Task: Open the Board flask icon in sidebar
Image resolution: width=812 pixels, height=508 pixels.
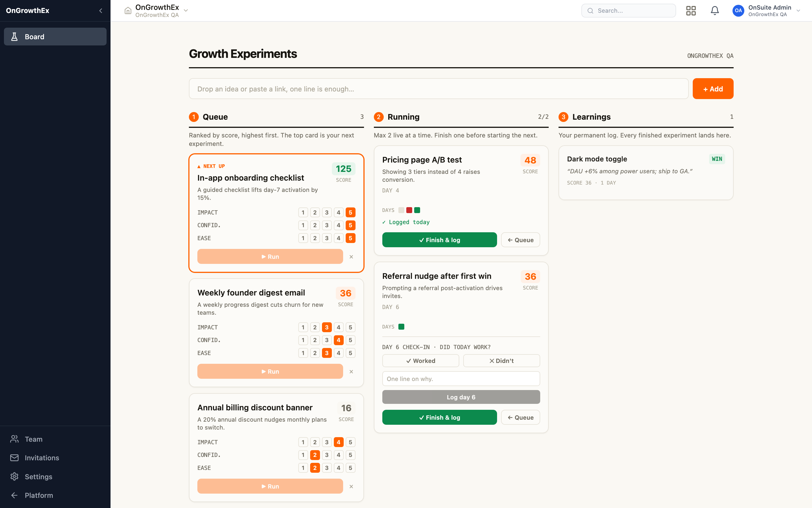Action: (x=14, y=37)
